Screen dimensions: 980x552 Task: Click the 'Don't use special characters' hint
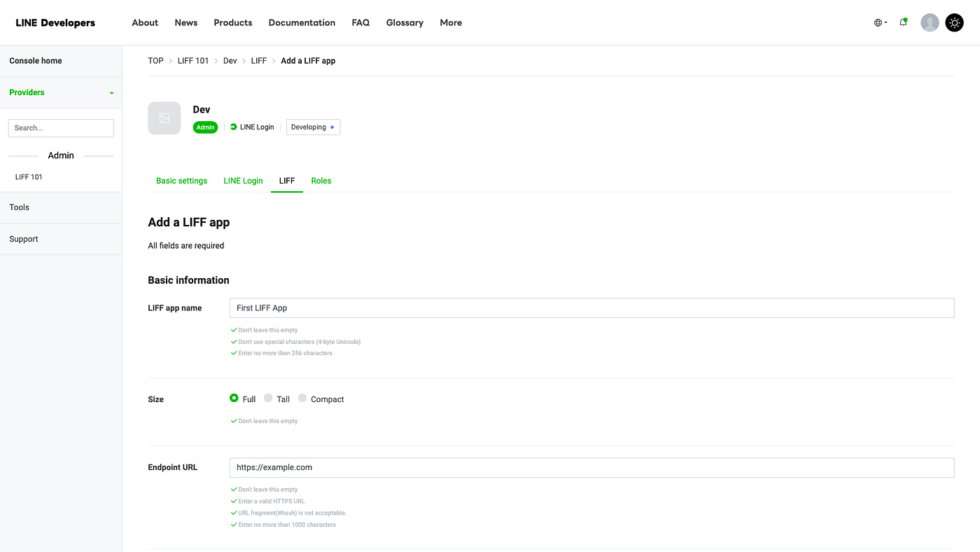299,342
